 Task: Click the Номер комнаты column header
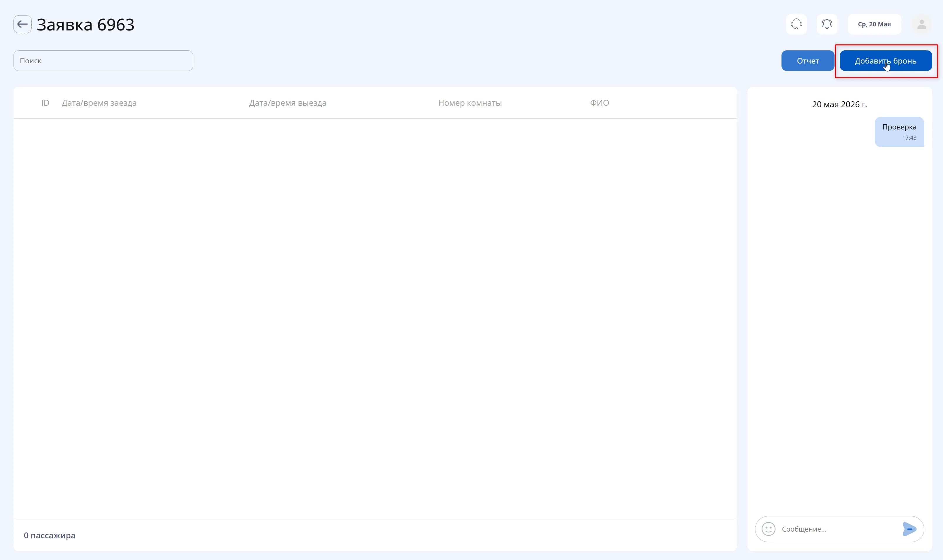(x=469, y=103)
